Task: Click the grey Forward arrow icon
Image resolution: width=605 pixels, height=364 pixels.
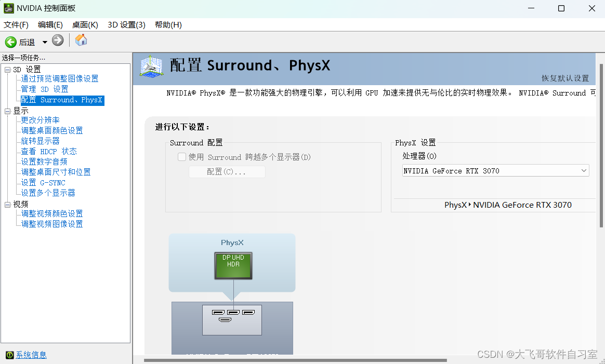Action: 58,40
